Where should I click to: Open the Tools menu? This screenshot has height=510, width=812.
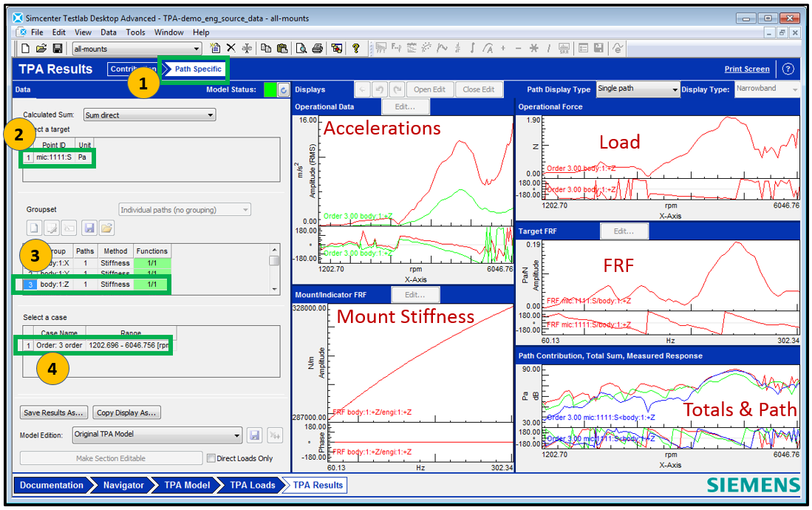135,32
